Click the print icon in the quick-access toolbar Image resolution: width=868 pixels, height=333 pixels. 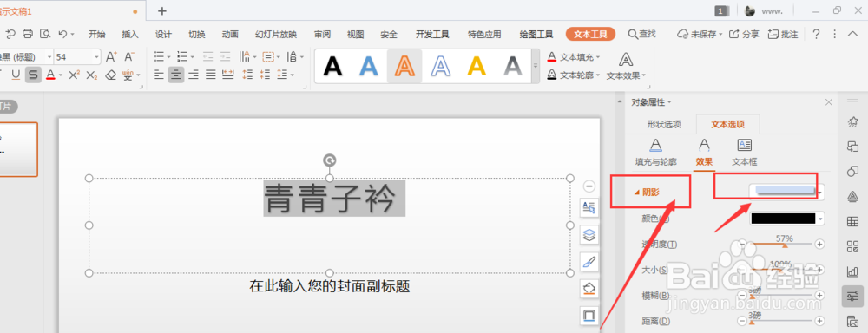(x=28, y=35)
